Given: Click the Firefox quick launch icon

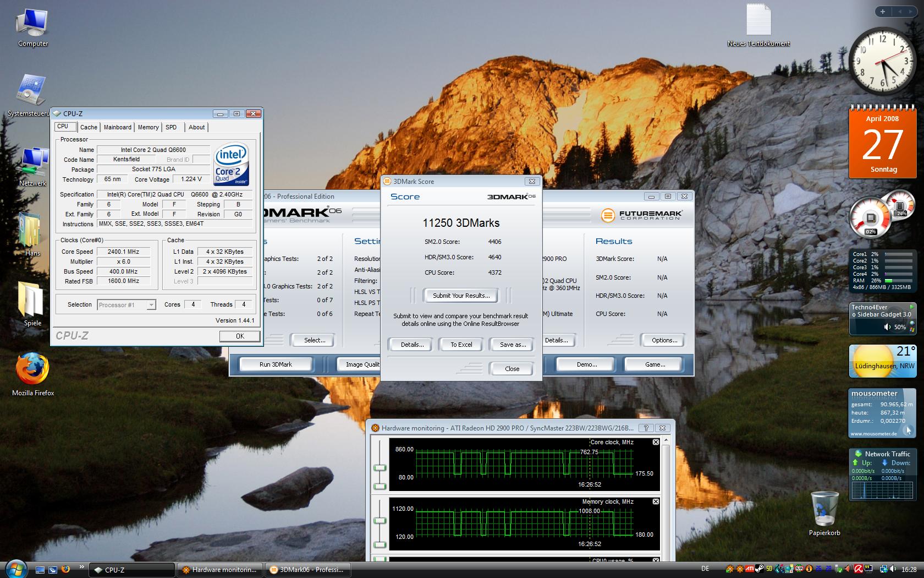Looking at the screenshot, I should (65, 569).
